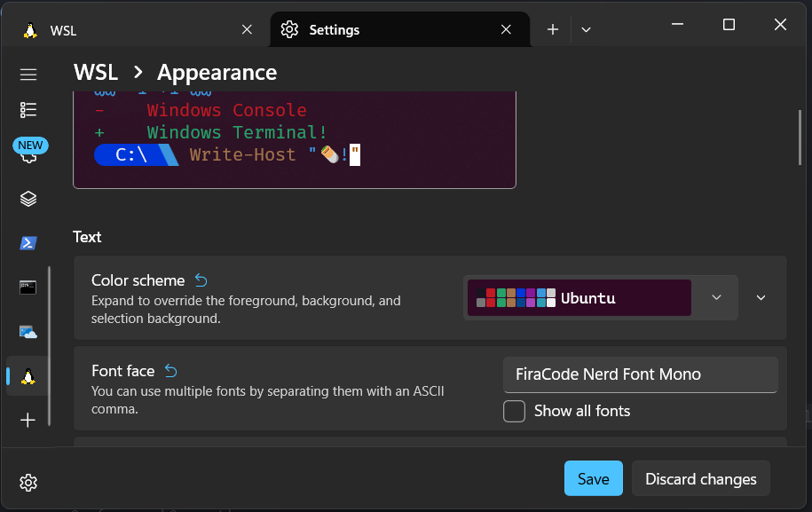
Task: Close the Settings tab
Action: 506,29
